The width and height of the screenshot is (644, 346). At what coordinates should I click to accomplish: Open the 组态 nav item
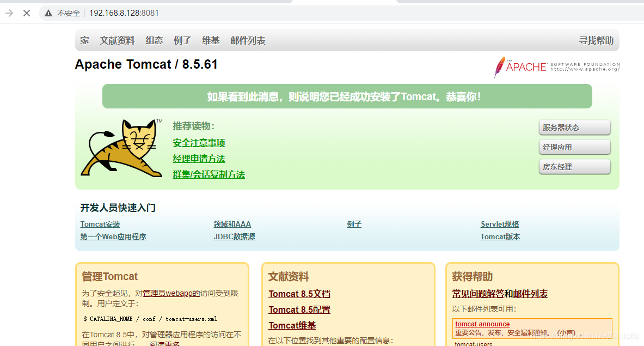click(x=154, y=40)
